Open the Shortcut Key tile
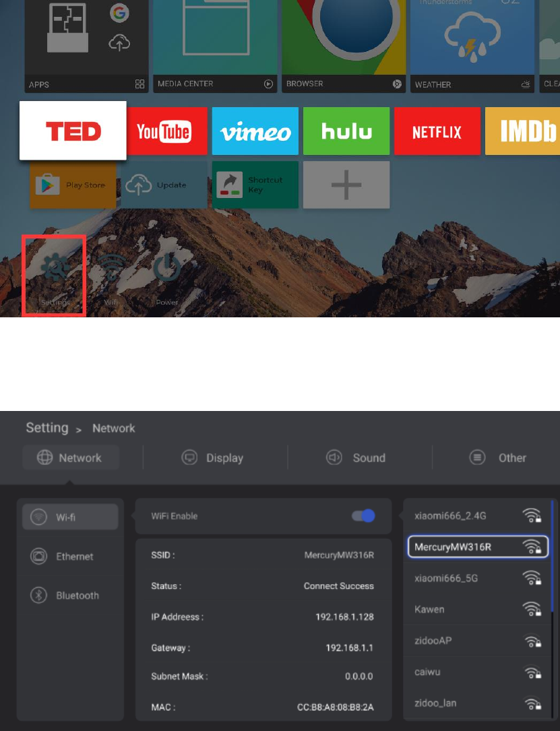The image size is (560, 731). [255, 185]
